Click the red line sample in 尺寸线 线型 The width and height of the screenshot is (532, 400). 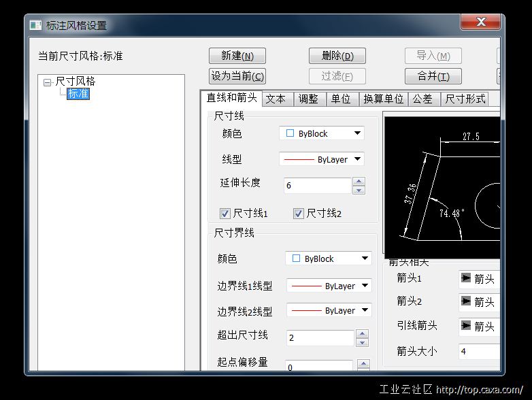point(299,159)
